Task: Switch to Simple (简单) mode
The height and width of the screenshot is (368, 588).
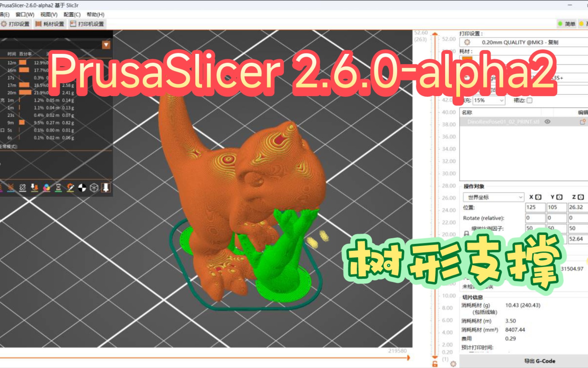Action: (x=567, y=24)
